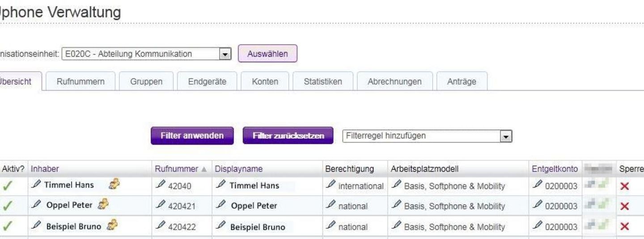Switch to the Anträge tab
644x239 pixels.
click(462, 81)
